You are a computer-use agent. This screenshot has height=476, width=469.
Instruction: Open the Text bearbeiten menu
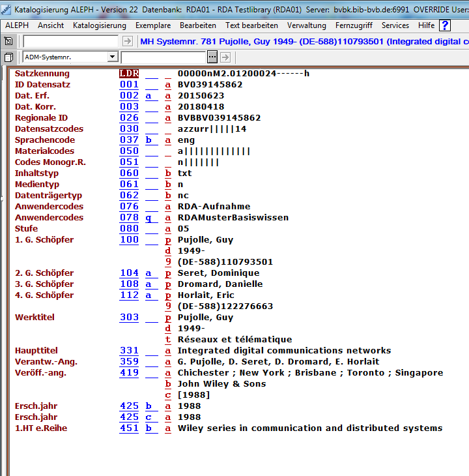click(x=251, y=25)
